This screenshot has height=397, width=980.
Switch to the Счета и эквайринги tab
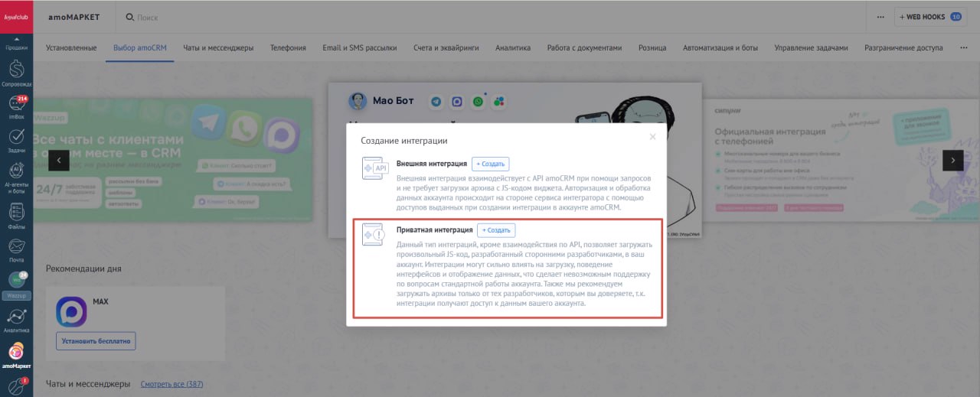pos(446,47)
